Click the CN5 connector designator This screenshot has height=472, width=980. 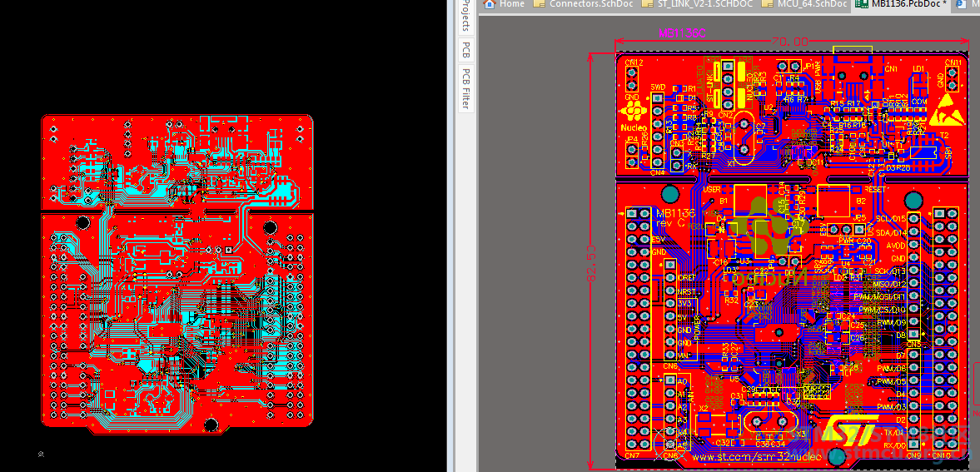click(913, 345)
